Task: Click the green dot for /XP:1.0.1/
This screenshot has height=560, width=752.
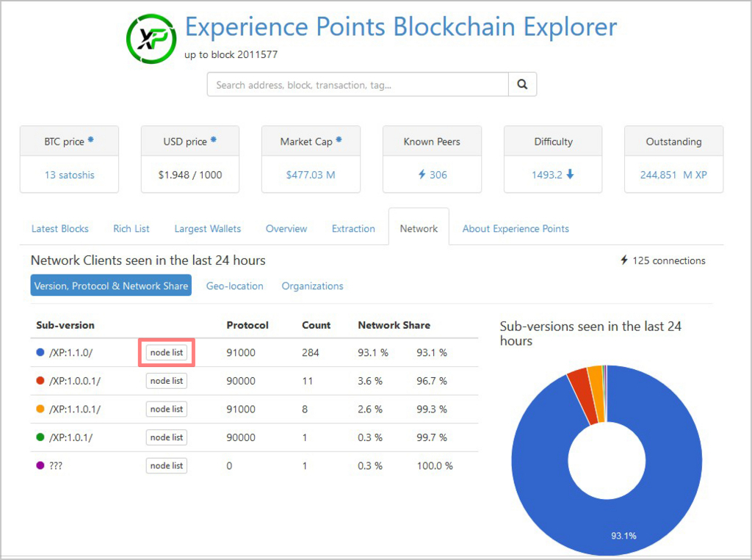Action: tap(40, 437)
